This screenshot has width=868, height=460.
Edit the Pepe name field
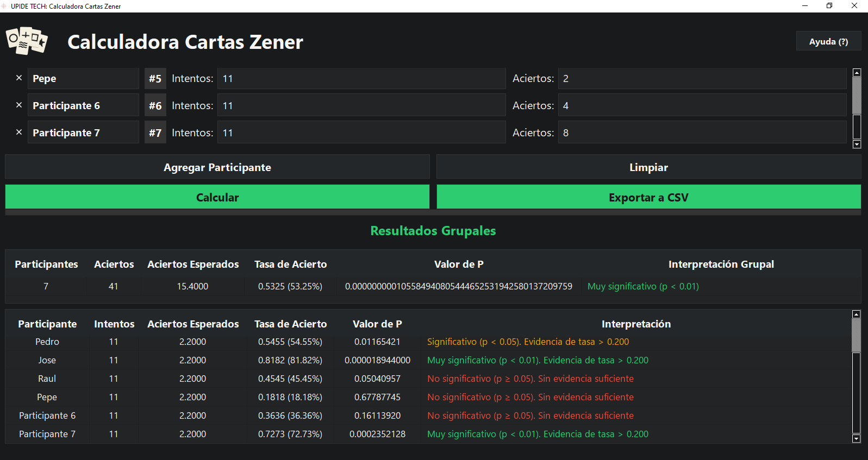(83, 79)
